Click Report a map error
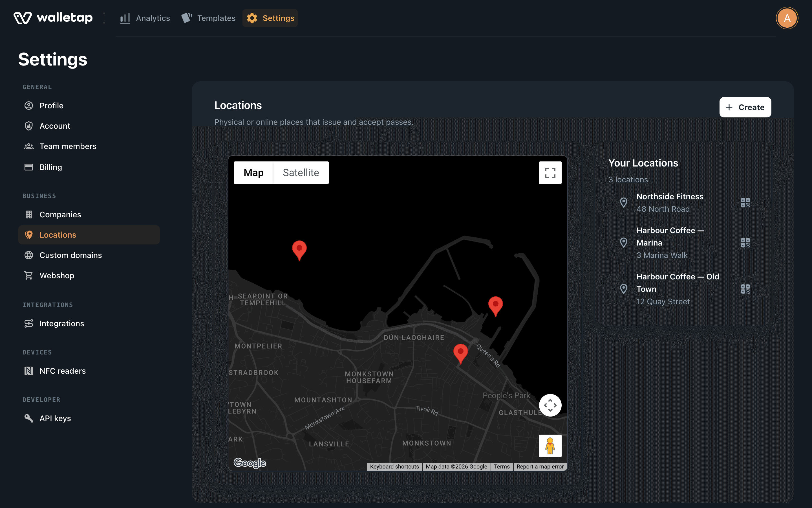Screen dimensions: 812x508 540,467
